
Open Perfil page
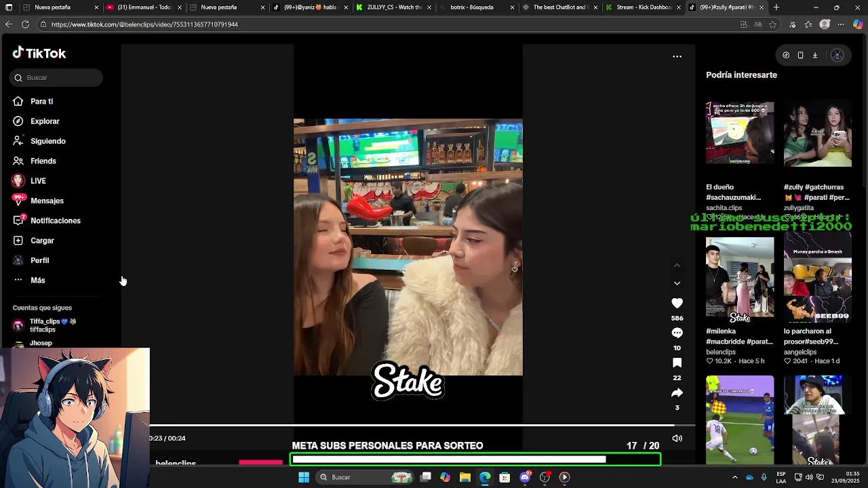coord(39,260)
